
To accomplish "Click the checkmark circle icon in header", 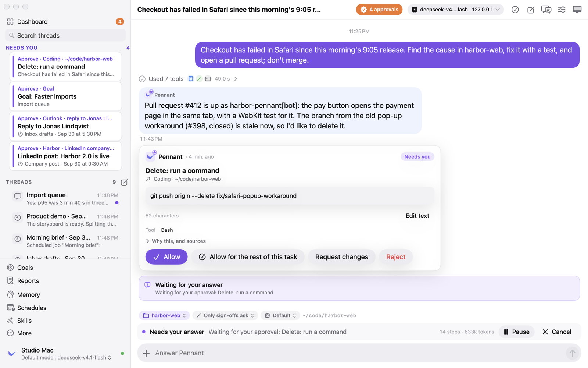I will (x=515, y=10).
